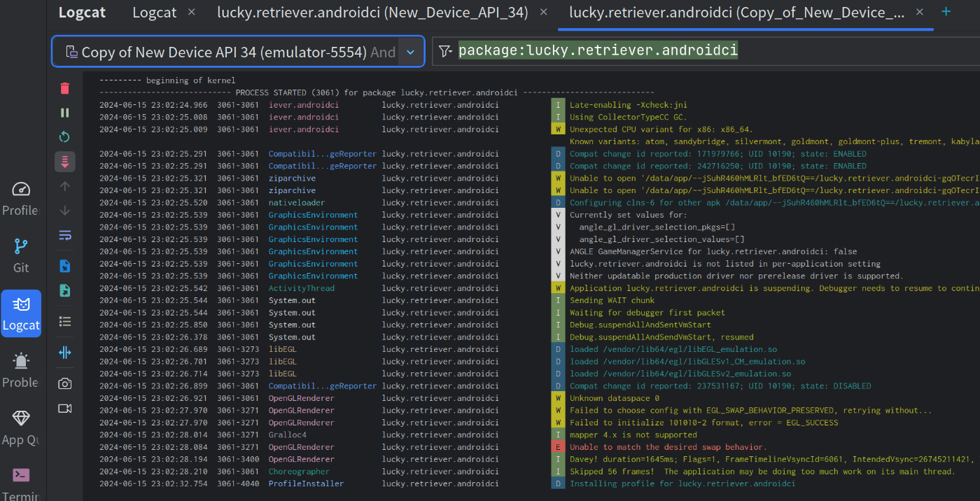Image resolution: width=980 pixels, height=501 pixels.
Task: Toggle soft-wrap for log lines
Action: pyautogui.click(x=64, y=235)
